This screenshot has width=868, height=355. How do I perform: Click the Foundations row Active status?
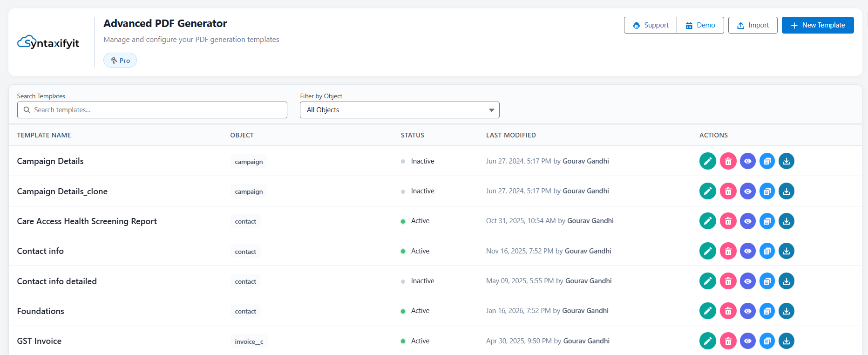coord(415,311)
